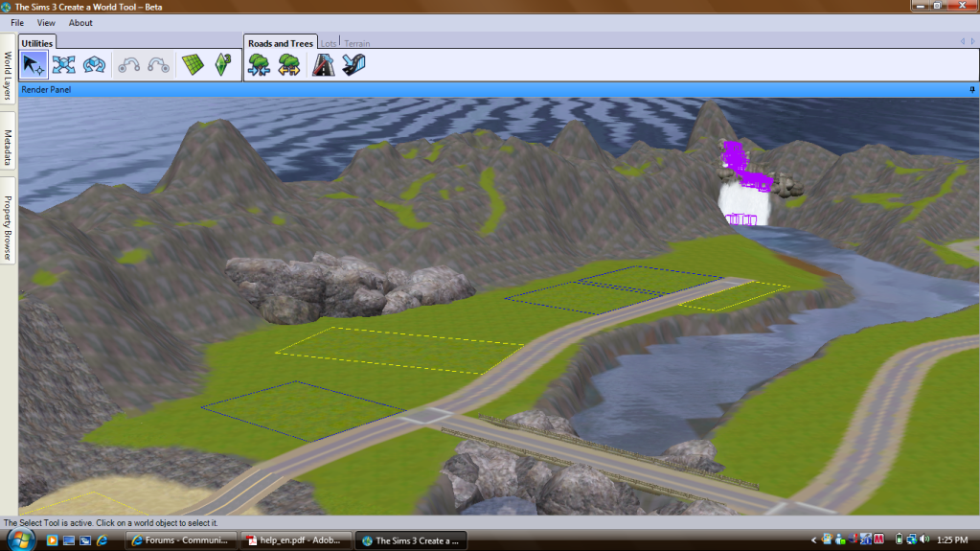Activate the Select tool arrow icon
This screenshot has height=551, width=980.
tap(34, 65)
